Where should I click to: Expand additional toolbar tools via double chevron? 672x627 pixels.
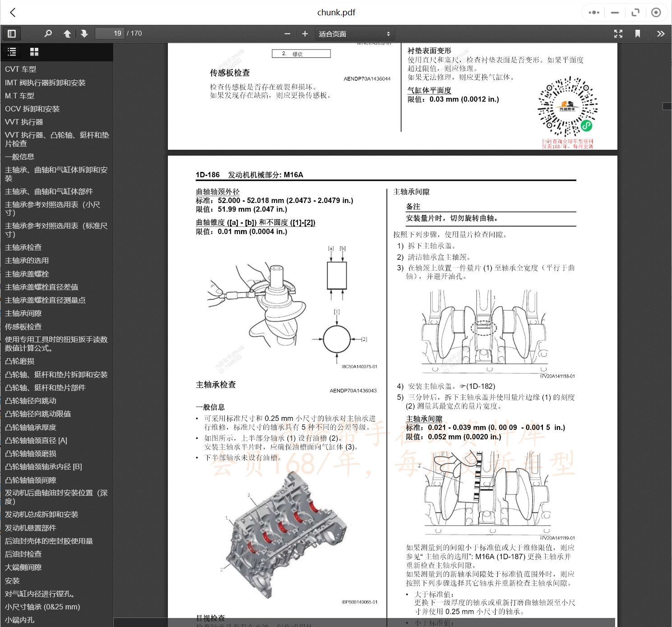tap(661, 33)
